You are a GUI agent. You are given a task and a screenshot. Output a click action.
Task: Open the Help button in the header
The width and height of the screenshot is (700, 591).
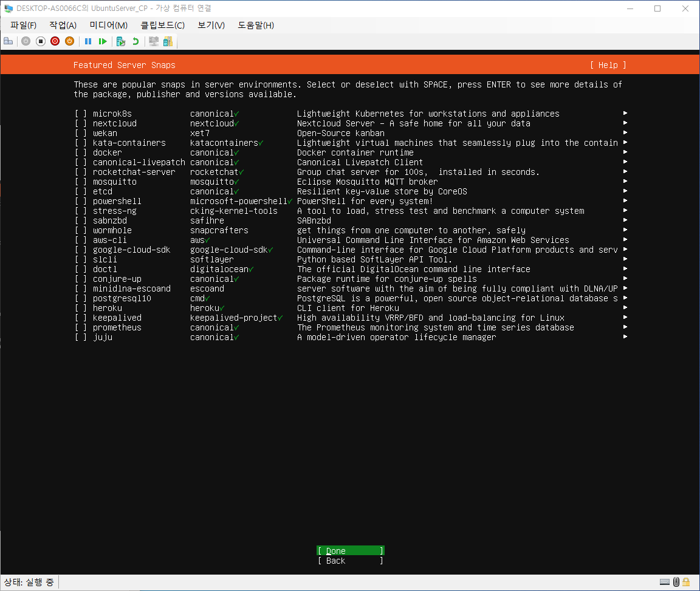pos(608,65)
